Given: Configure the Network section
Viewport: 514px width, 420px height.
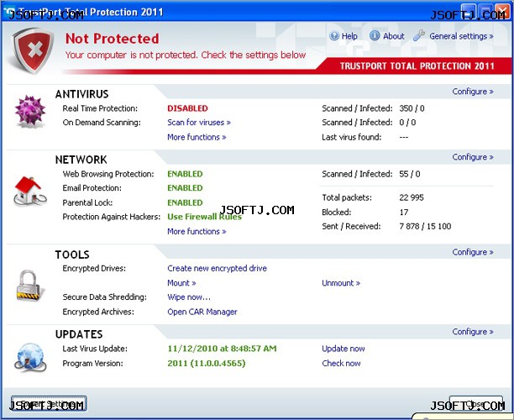Looking at the screenshot, I should [473, 157].
